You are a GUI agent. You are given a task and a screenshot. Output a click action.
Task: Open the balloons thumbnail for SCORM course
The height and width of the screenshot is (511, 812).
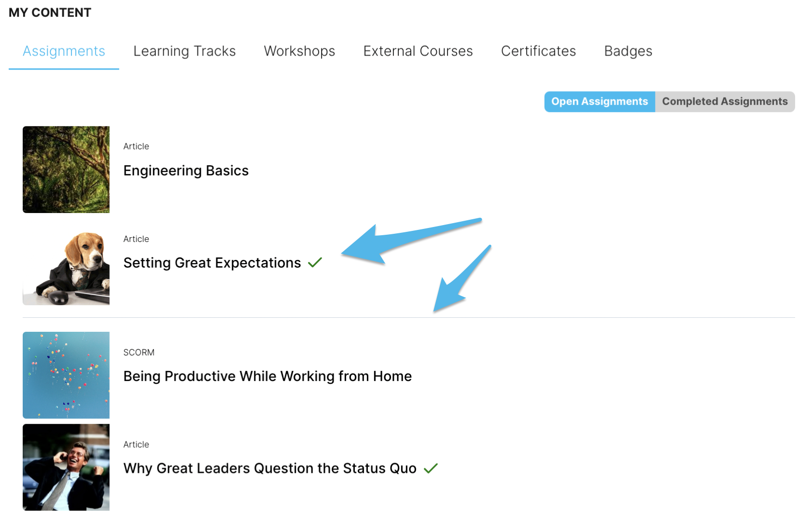point(66,375)
